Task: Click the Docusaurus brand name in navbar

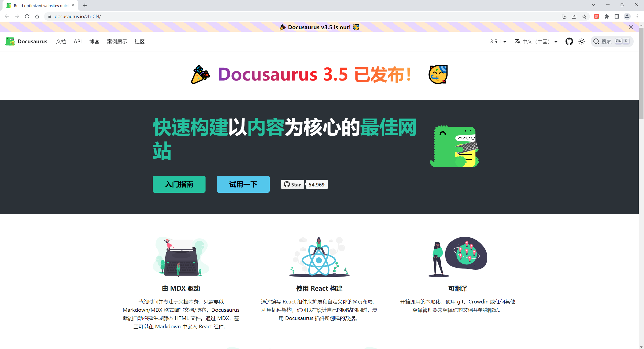Action: click(x=32, y=42)
